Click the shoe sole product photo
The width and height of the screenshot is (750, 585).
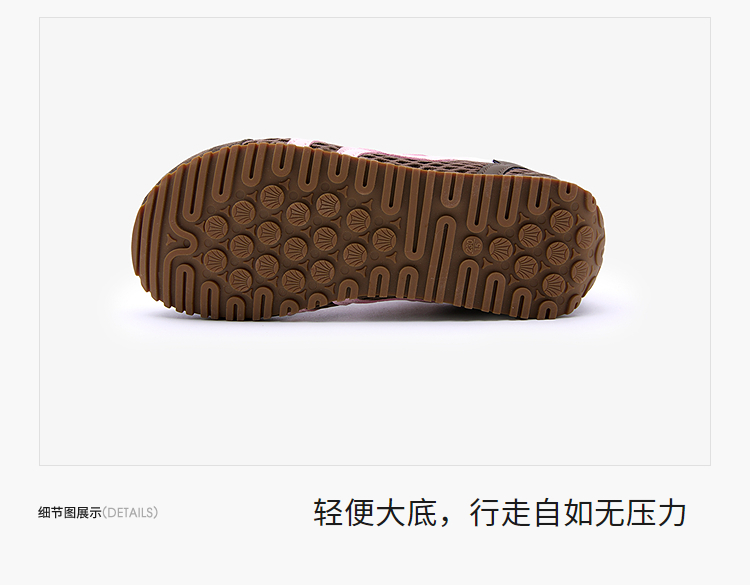tap(367, 230)
